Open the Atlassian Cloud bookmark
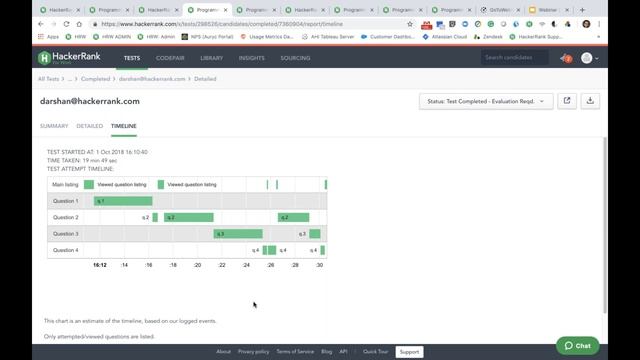This screenshot has width=640, height=360. [x=444, y=37]
